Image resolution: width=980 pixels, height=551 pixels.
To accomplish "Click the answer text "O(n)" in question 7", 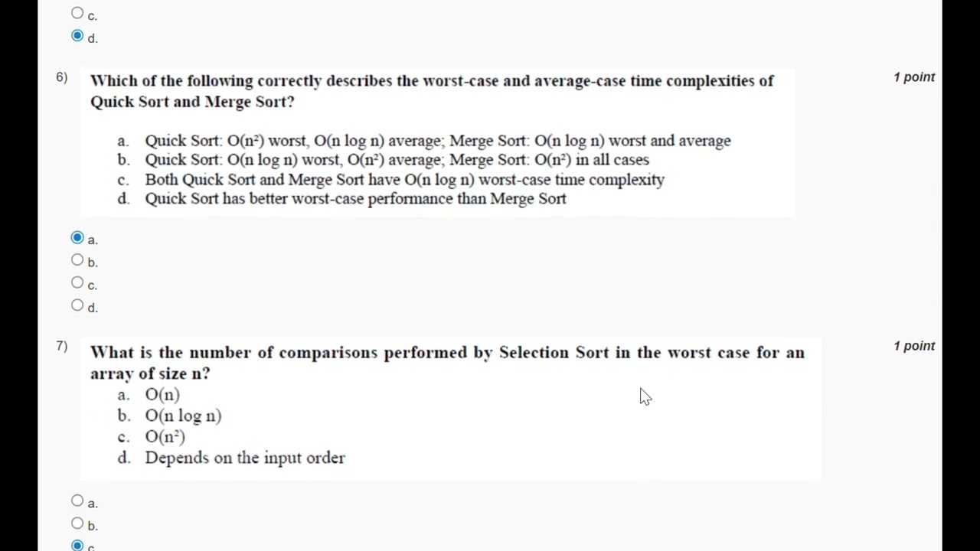I will [x=162, y=395].
